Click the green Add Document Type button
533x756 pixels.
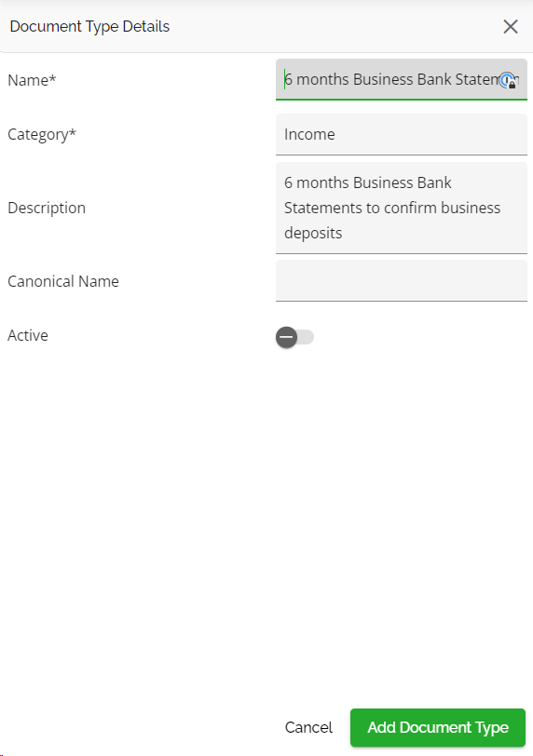point(438,727)
